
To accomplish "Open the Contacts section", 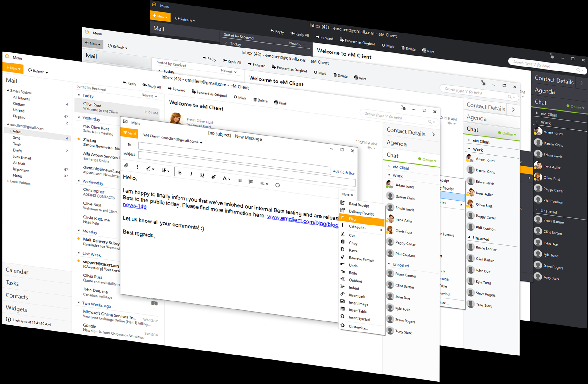I will coord(17,296).
